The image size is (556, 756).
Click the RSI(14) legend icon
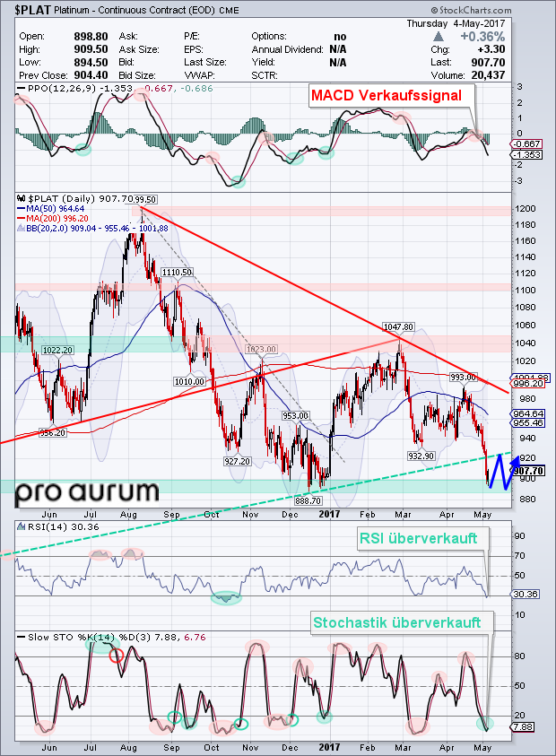[x=22, y=527]
